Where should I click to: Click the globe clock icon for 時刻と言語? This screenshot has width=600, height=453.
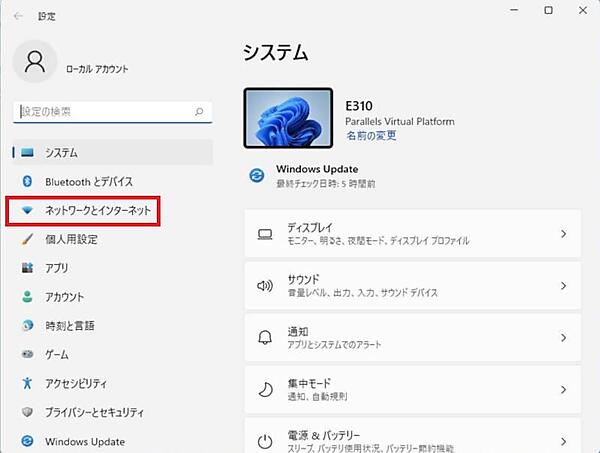coord(27,326)
